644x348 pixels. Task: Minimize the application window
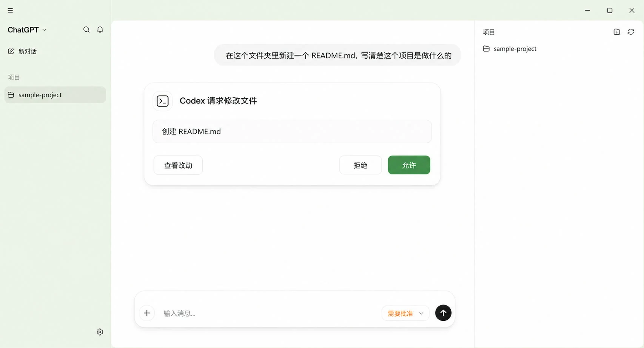click(x=587, y=11)
